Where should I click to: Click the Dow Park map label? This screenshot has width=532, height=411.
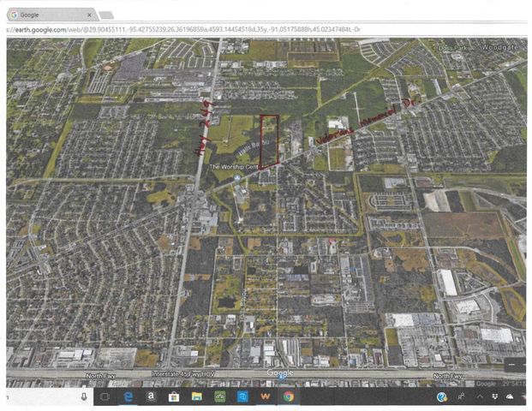pos(452,48)
